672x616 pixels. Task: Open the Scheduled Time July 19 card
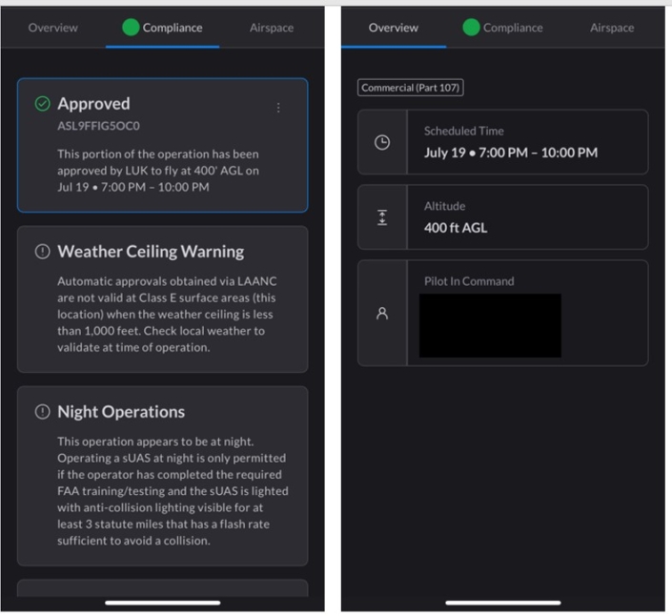click(x=502, y=142)
